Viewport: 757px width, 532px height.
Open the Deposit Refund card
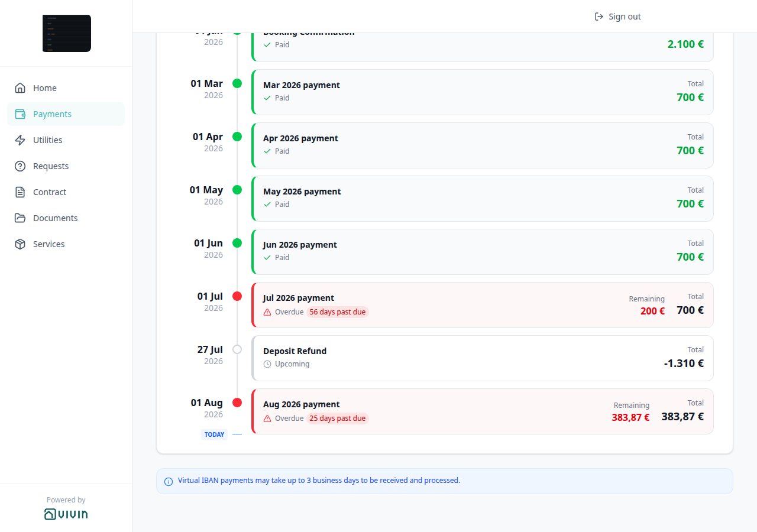point(483,358)
